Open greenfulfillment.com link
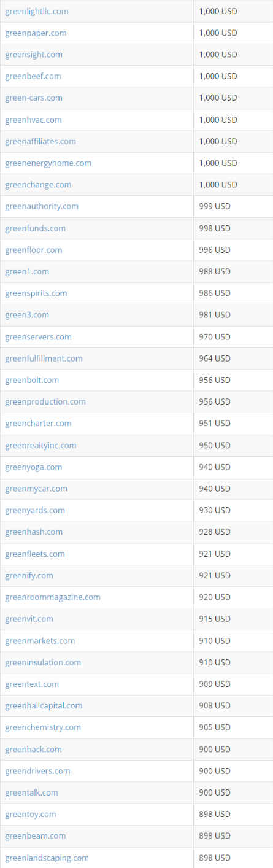Image resolution: width=273 pixels, height=868 pixels. tap(44, 358)
